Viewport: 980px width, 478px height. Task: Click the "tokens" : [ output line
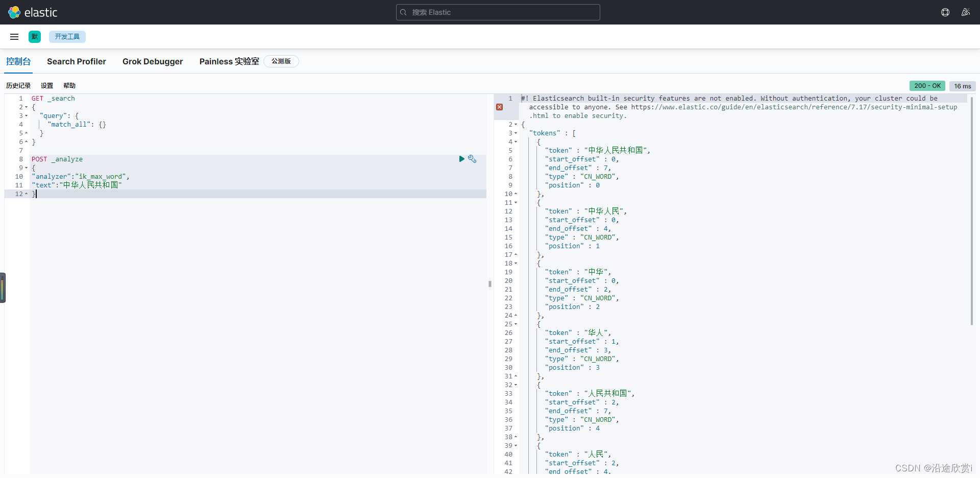(553, 133)
